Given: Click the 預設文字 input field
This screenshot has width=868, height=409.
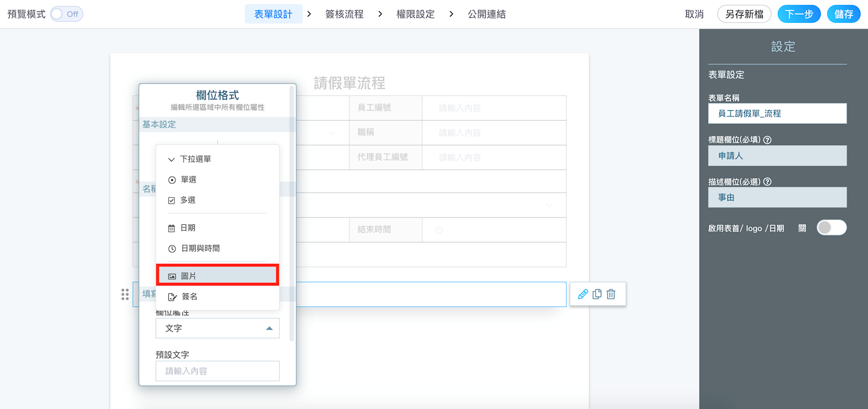Looking at the screenshot, I should [217, 371].
